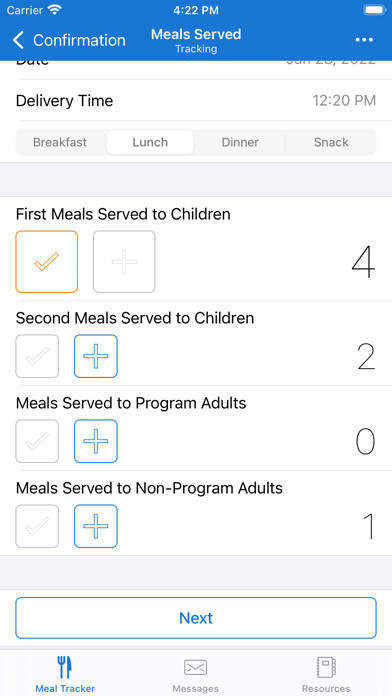Select the Lunch meal segment

pyautogui.click(x=150, y=142)
